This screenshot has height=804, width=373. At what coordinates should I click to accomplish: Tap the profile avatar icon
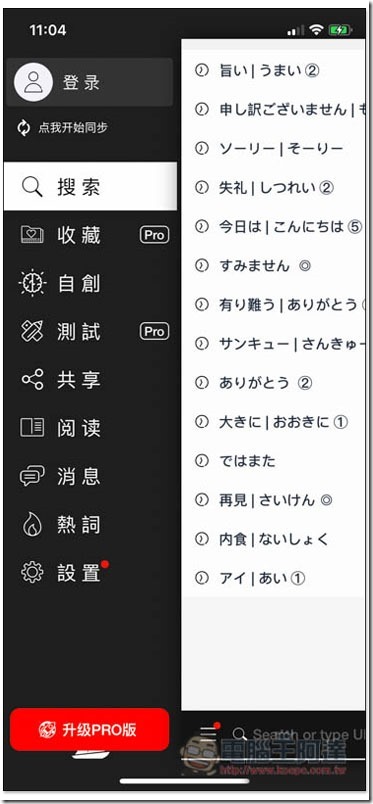click(x=33, y=82)
